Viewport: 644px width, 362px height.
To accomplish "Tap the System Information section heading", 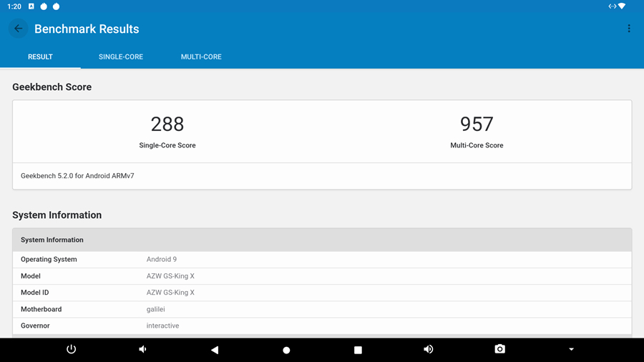I will pos(57,215).
